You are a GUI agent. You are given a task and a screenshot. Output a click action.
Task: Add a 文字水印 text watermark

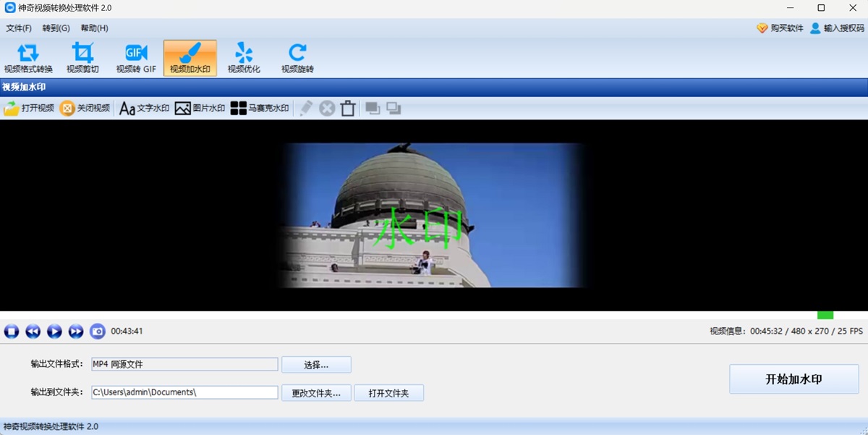click(144, 109)
